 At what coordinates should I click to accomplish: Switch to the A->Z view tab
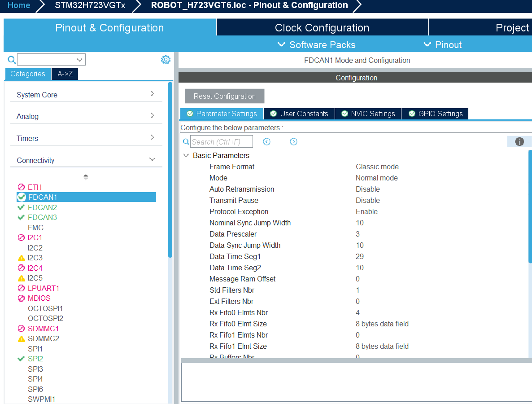tap(65, 74)
